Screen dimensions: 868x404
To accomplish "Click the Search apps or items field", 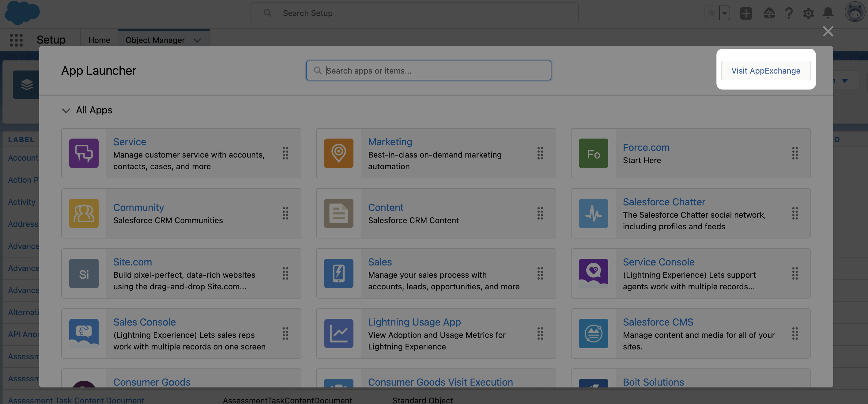I will click(428, 71).
